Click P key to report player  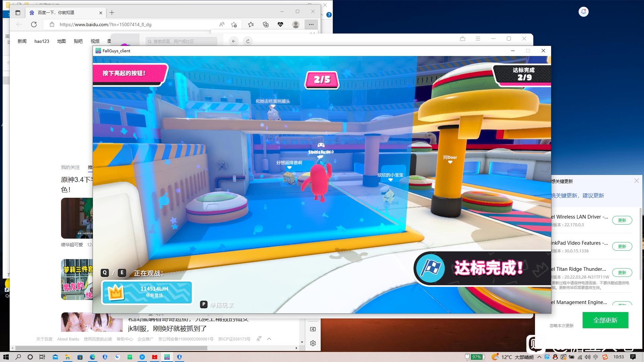click(x=204, y=304)
